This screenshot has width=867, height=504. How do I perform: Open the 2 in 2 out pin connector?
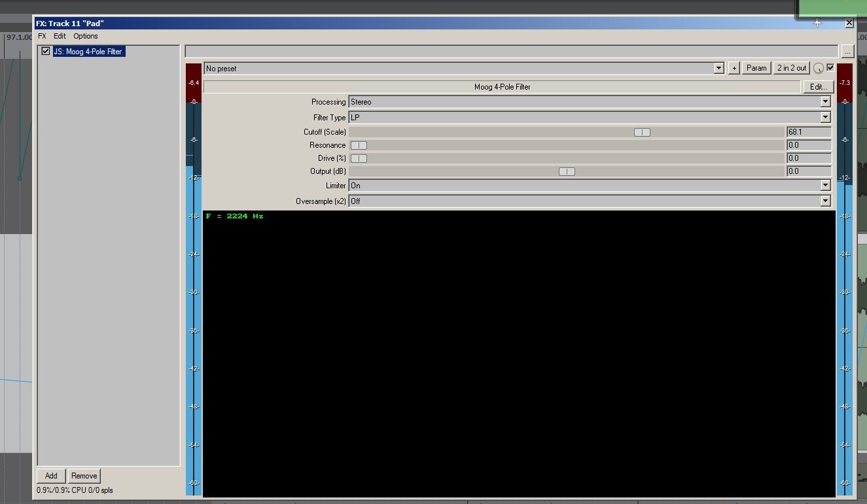click(x=792, y=68)
